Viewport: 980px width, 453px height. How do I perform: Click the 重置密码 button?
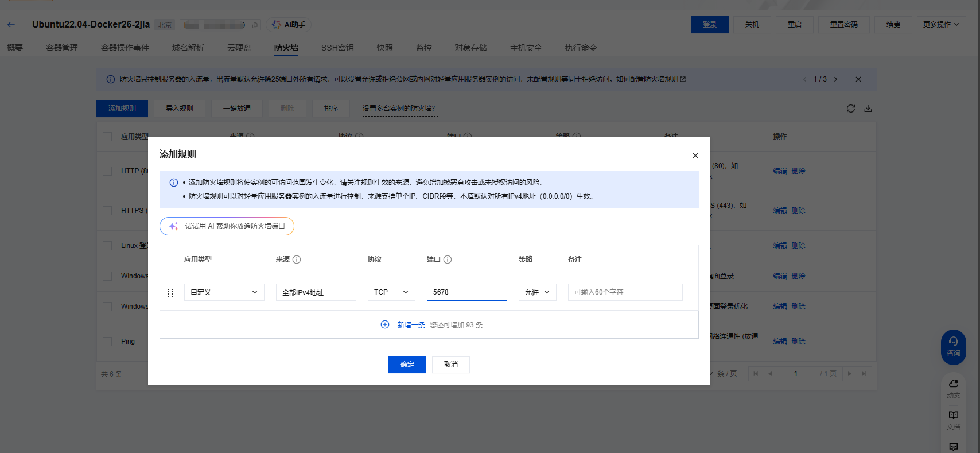[x=844, y=25]
